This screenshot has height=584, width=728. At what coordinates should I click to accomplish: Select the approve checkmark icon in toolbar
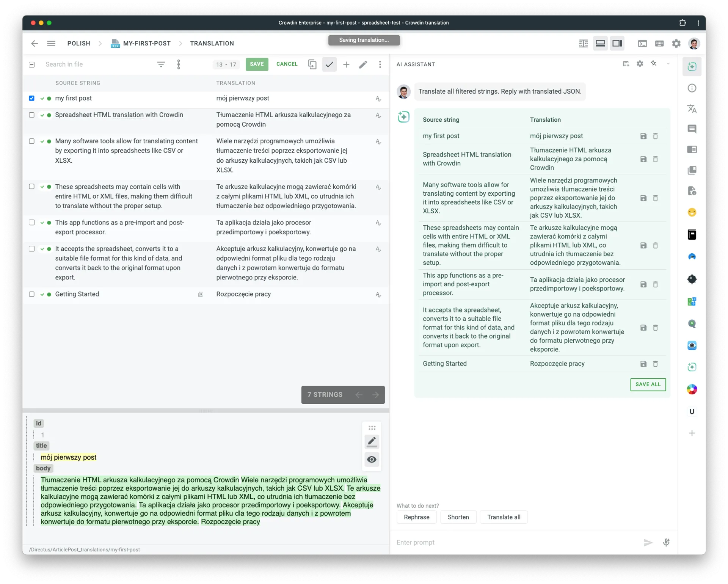pos(329,64)
